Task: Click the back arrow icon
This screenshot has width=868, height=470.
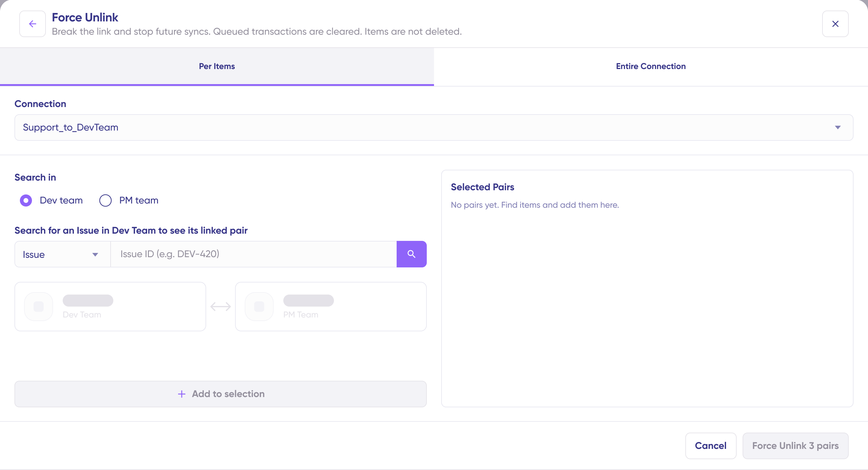Action: coord(32,24)
